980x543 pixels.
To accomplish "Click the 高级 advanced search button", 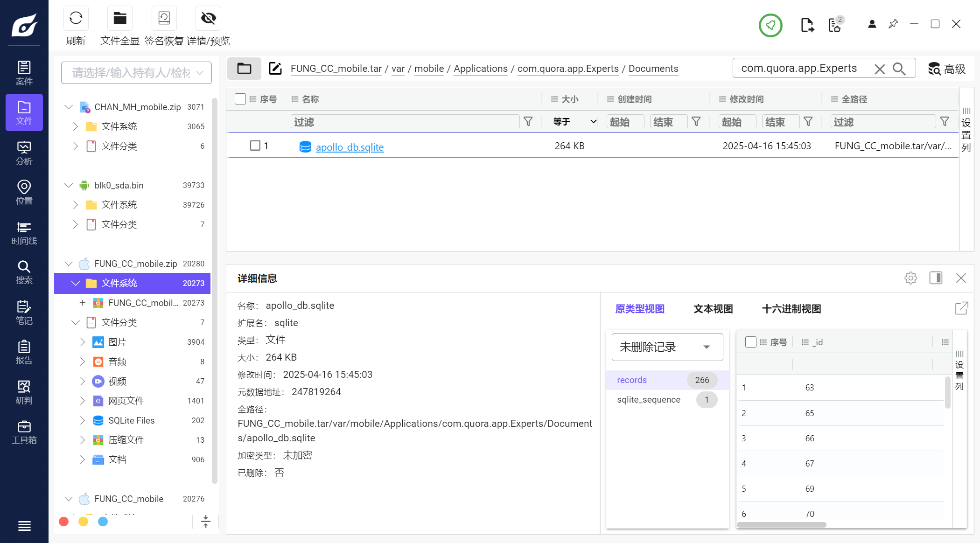I will point(946,69).
